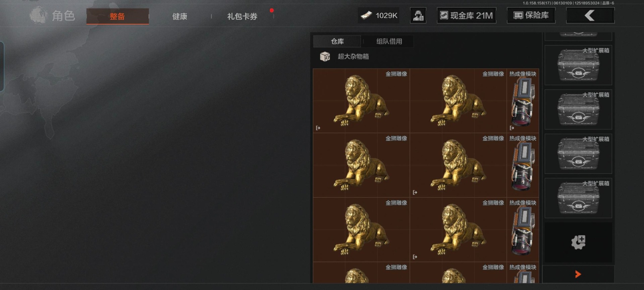Switch to the 整备 tab
The height and width of the screenshot is (290, 644).
pyautogui.click(x=117, y=16)
